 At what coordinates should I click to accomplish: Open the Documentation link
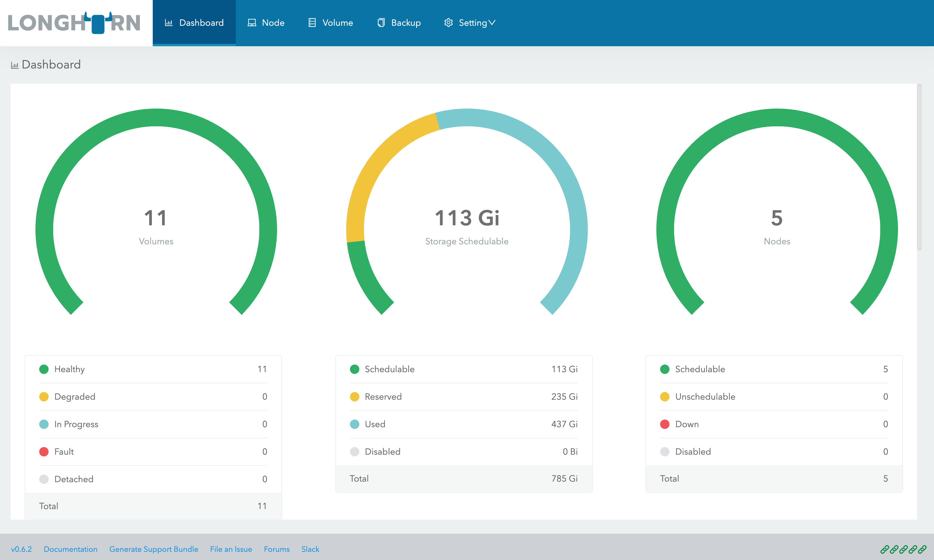point(70,549)
